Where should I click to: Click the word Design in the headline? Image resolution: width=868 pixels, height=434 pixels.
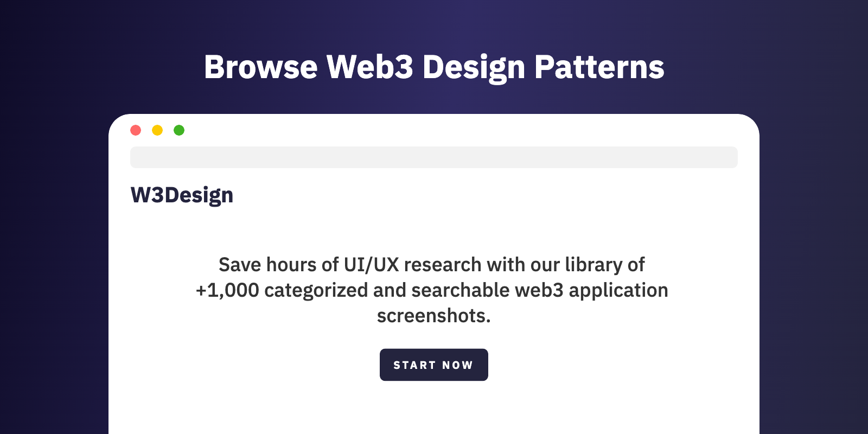pyautogui.click(x=474, y=67)
